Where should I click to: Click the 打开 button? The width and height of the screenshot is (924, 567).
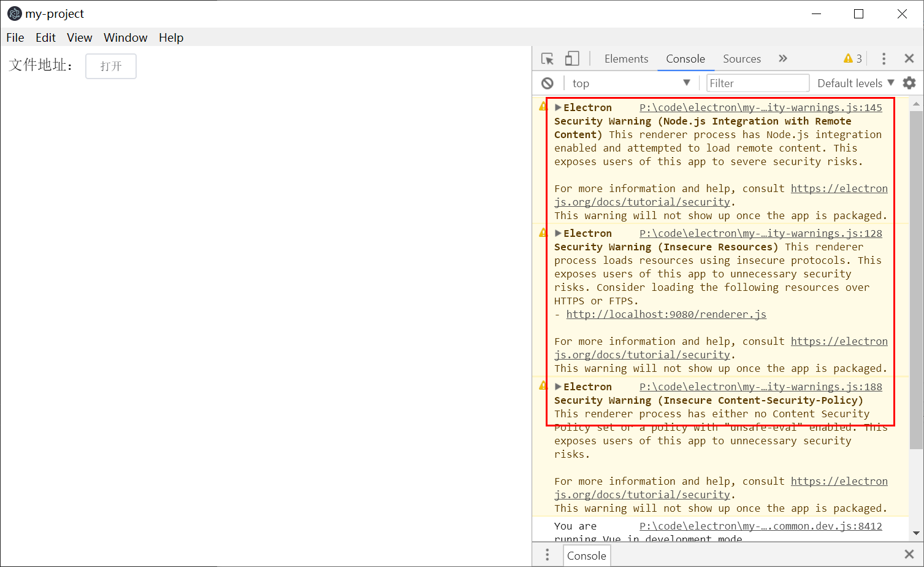(111, 66)
